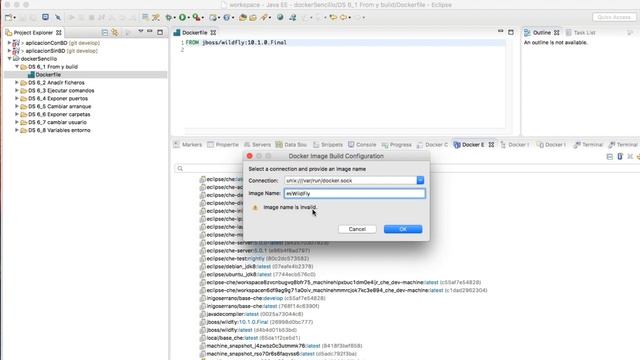Expand DS 6_7 cambiar usuario folder
Image resolution: width=640 pixels, height=360 pixels.
pos(17,122)
